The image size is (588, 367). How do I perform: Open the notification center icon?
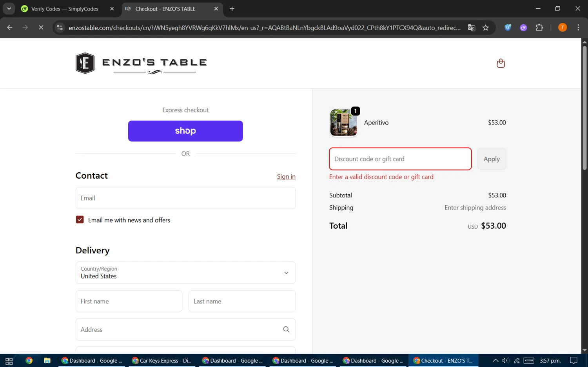pyautogui.click(x=573, y=361)
